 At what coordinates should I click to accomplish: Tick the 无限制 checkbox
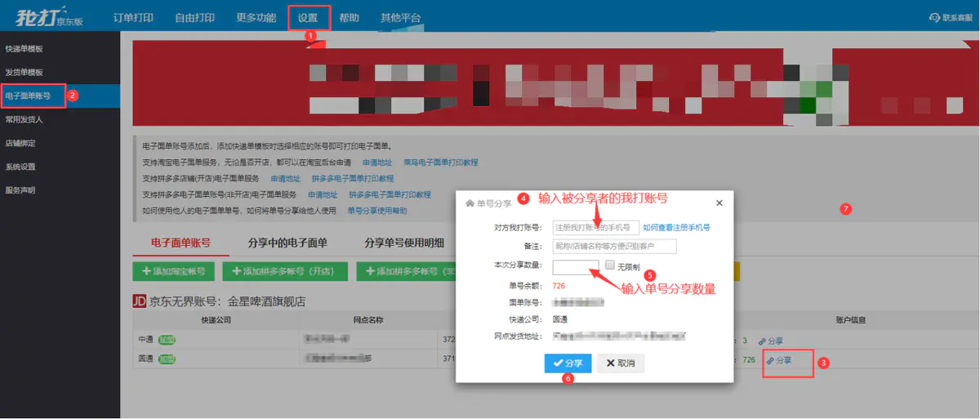(609, 265)
